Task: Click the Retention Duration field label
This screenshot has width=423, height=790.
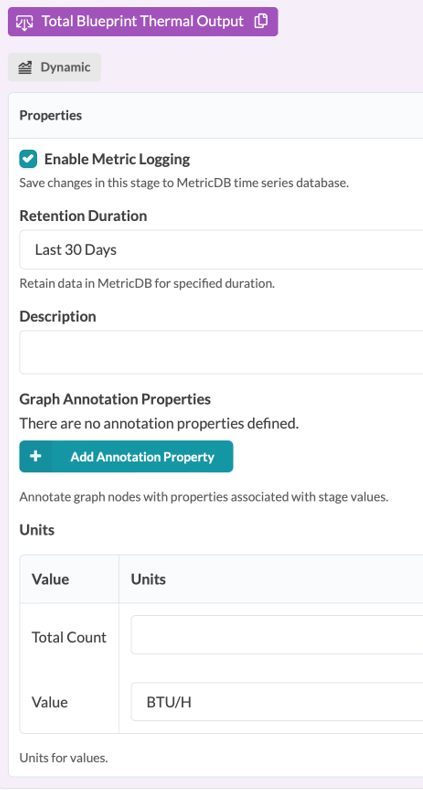Action: pos(83,216)
